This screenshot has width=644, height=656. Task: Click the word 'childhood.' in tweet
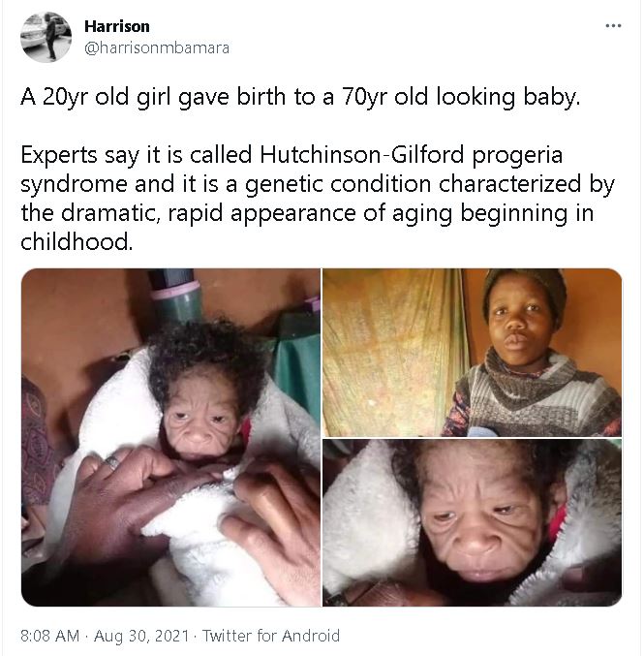(77, 242)
